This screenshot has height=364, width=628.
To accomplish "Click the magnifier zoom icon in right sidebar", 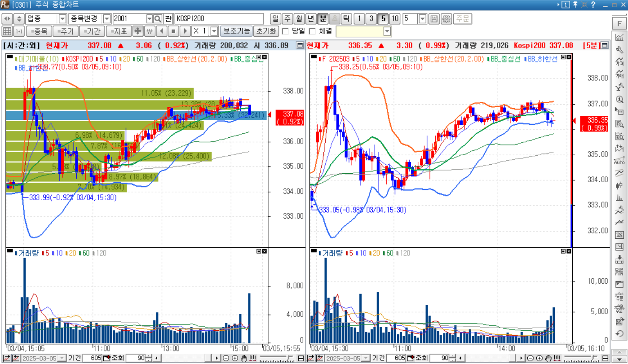I will (619, 100).
